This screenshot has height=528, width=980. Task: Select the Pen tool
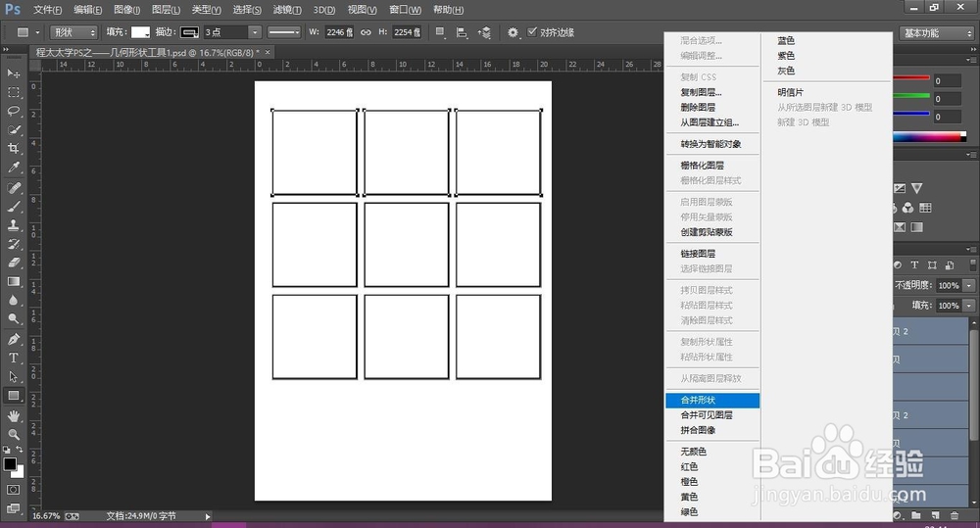tap(13, 339)
